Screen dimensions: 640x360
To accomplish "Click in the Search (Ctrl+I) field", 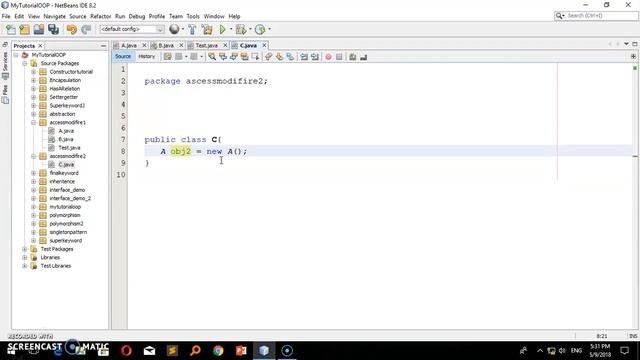I will 601,16.
